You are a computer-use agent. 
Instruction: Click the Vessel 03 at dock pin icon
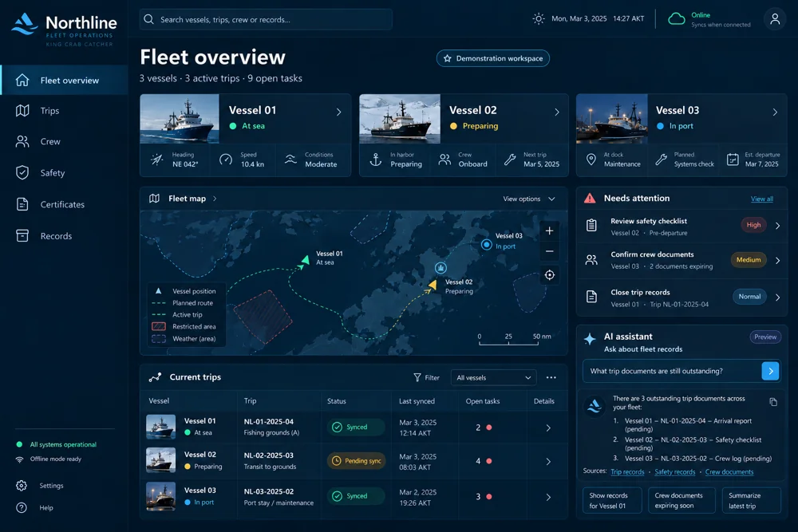pyautogui.click(x=591, y=160)
